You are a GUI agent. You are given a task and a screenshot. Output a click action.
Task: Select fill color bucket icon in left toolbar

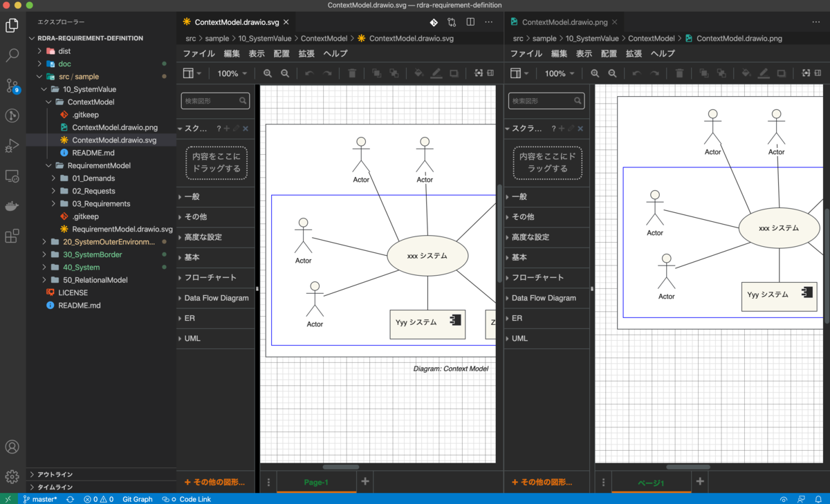coord(418,73)
